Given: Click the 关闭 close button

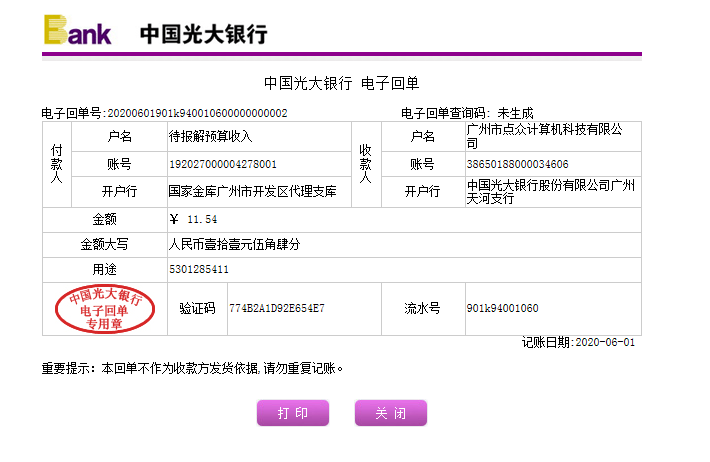Looking at the screenshot, I should pos(391,413).
